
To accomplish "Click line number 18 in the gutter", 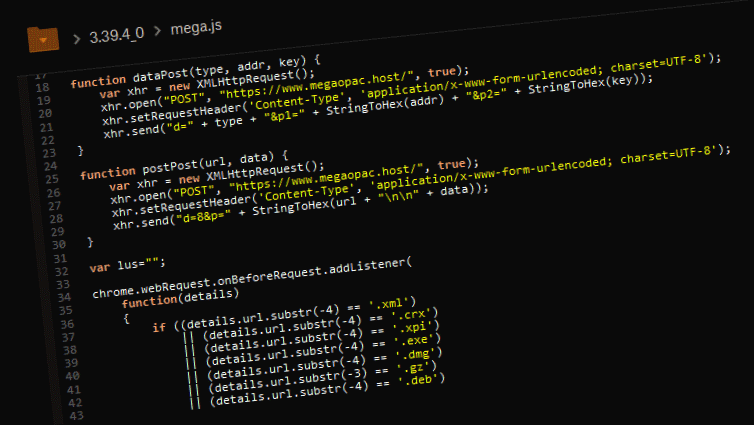I will click(41, 88).
